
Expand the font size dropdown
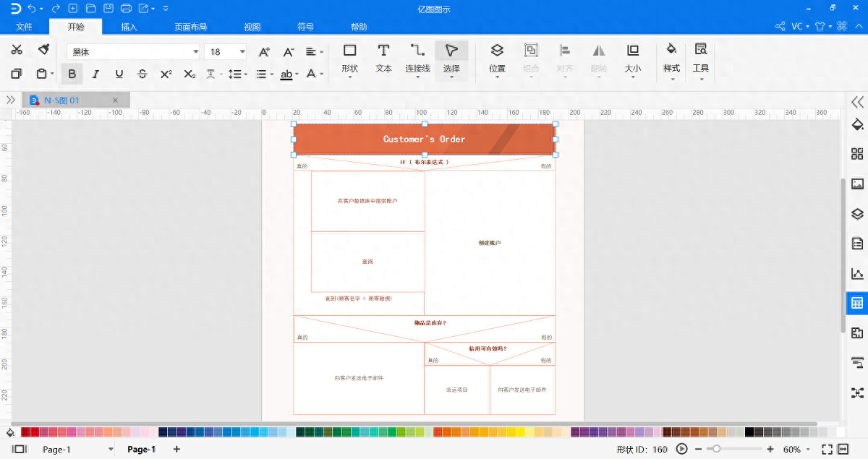242,52
